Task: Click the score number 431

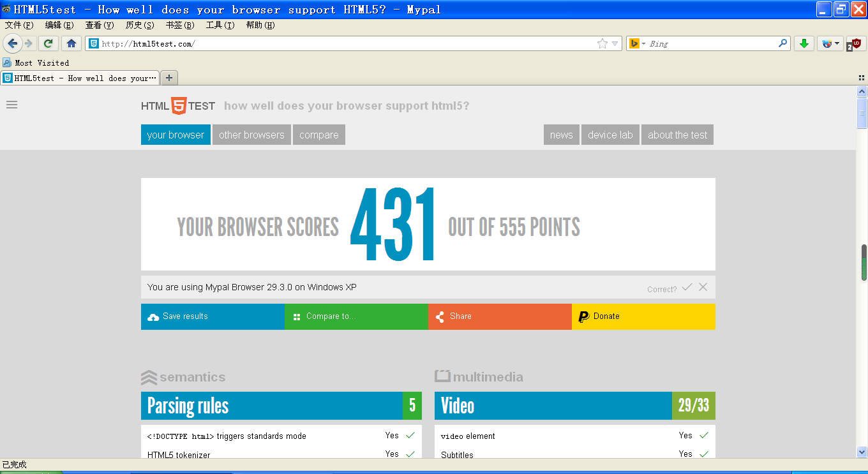Action: tap(393, 225)
